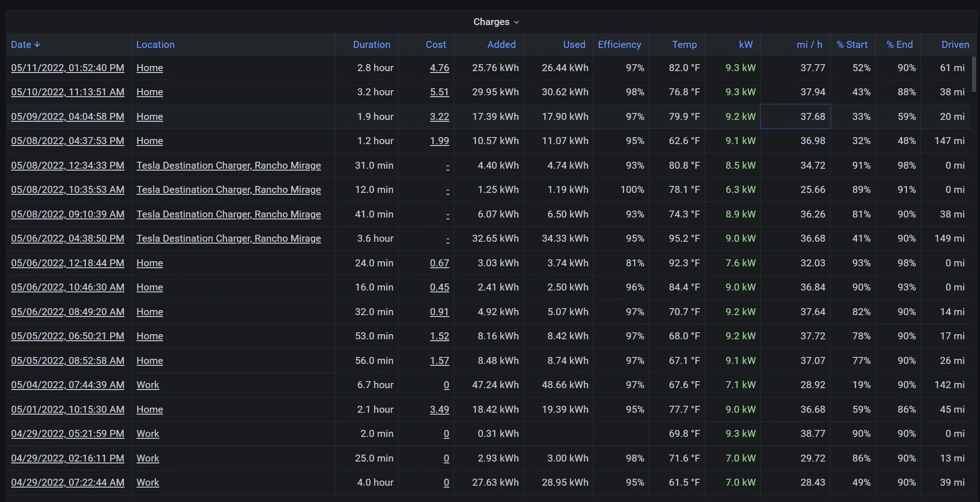Select the 100% efficiency cell
The width and height of the screenshot is (980, 502).
coord(621,190)
